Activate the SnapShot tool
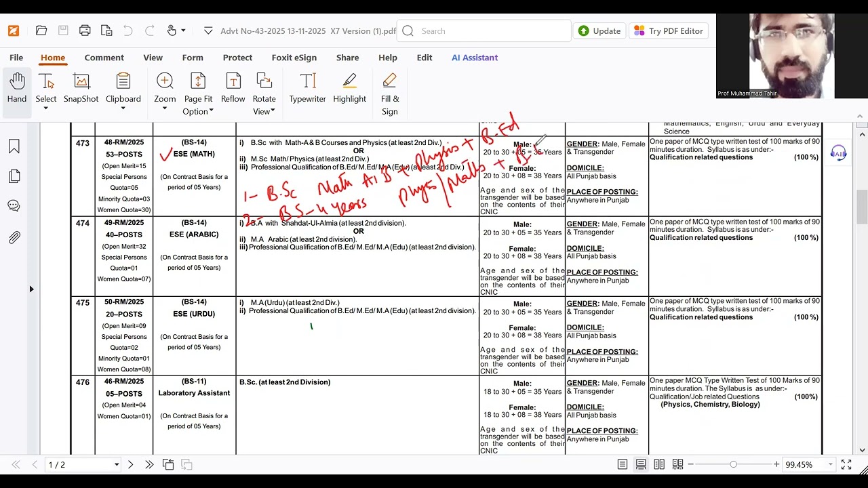 tap(81, 89)
